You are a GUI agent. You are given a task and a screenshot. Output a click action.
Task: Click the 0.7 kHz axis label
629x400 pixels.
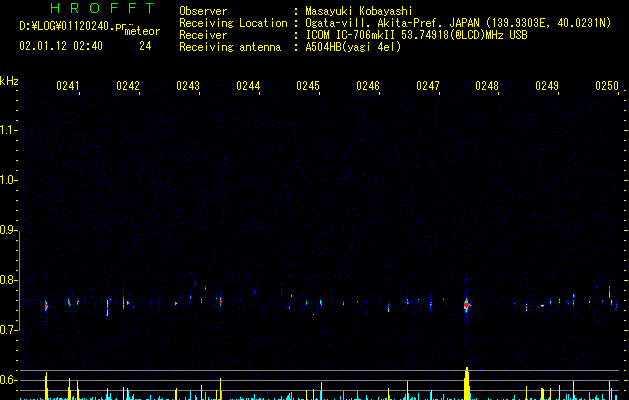[8, 330]
